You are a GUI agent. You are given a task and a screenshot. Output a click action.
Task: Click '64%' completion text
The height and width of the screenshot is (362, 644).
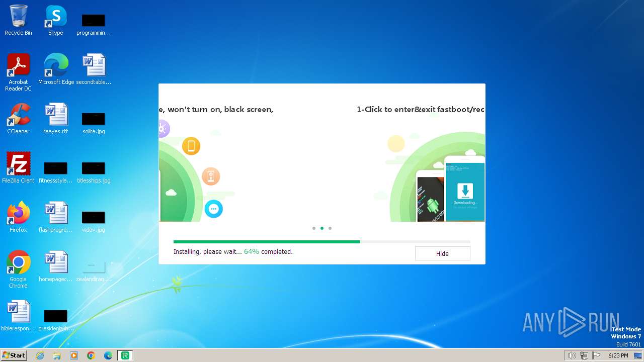(x=252, y=251)
